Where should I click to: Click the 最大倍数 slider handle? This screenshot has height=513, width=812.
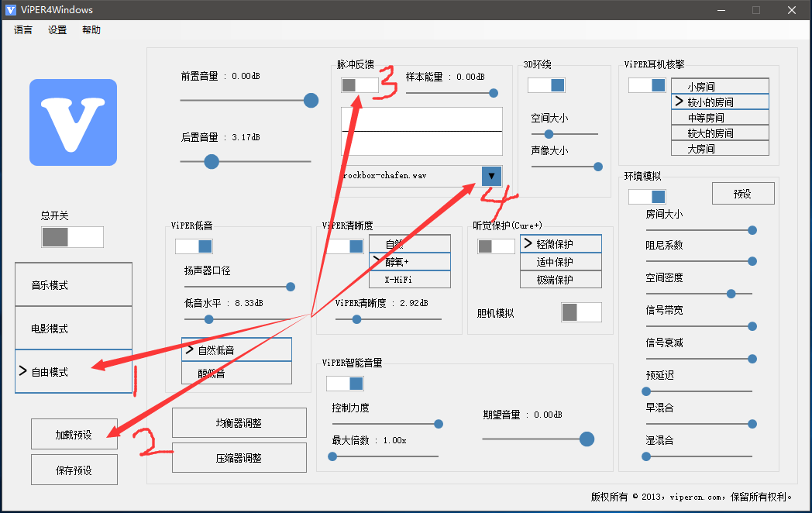[x=332, y=457]
